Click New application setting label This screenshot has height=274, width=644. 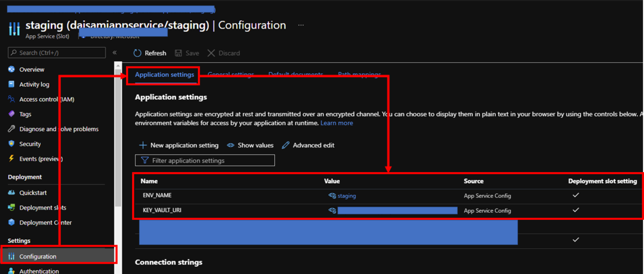point(184,145)
